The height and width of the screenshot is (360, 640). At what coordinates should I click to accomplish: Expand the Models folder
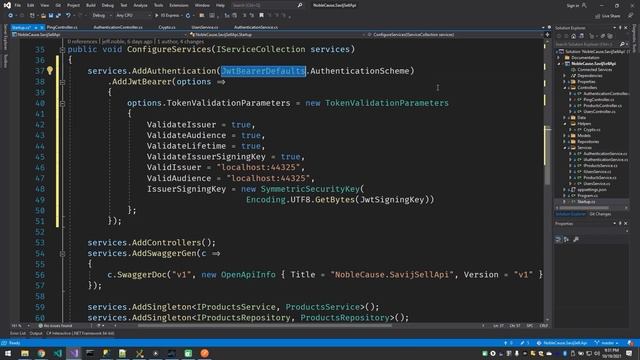[x=564, y=136]
